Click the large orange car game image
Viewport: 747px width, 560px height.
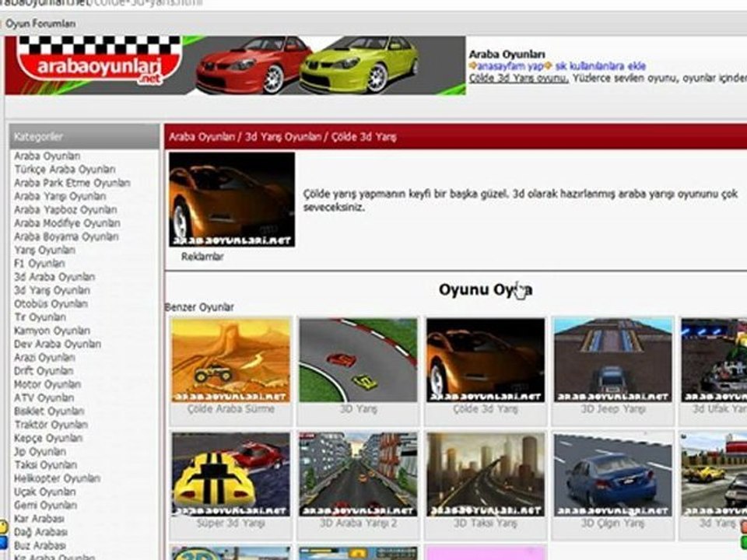click(232, 200)
